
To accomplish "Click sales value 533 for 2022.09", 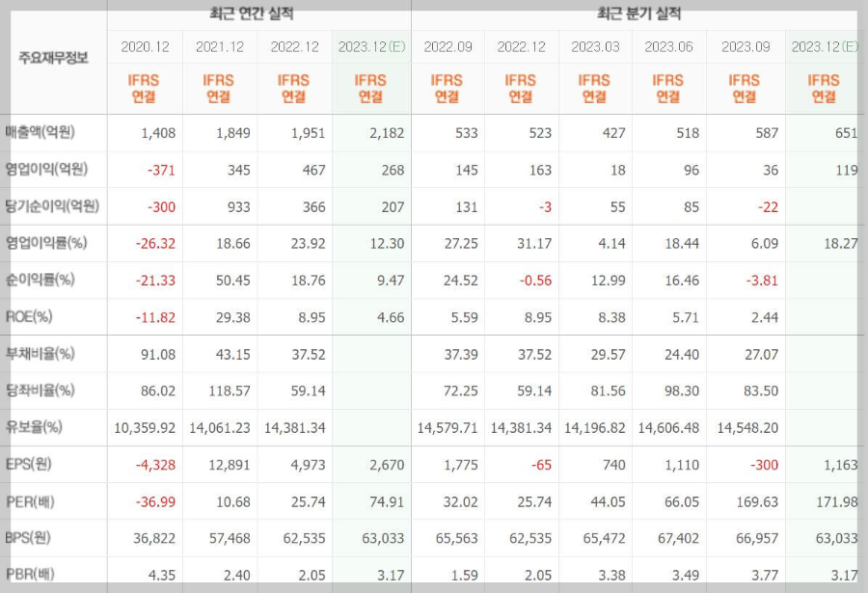I will pyautogui.click(x=467, y=133).
